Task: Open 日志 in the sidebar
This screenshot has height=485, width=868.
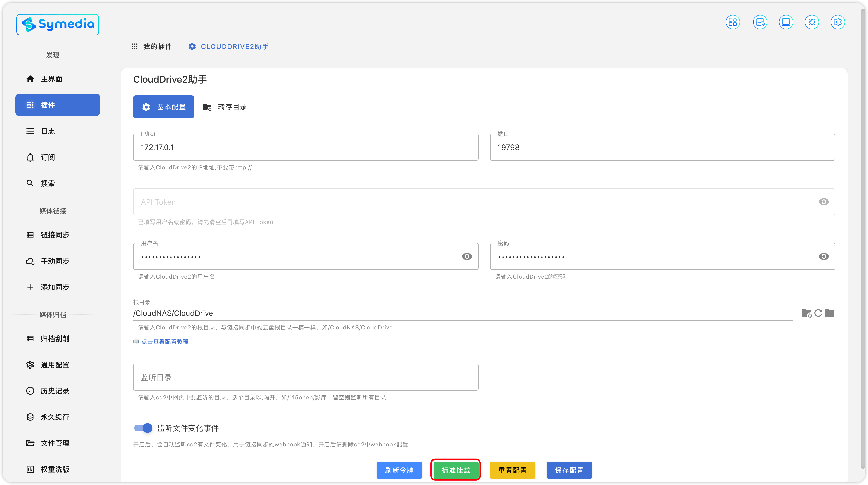Action: pos(48,131)
